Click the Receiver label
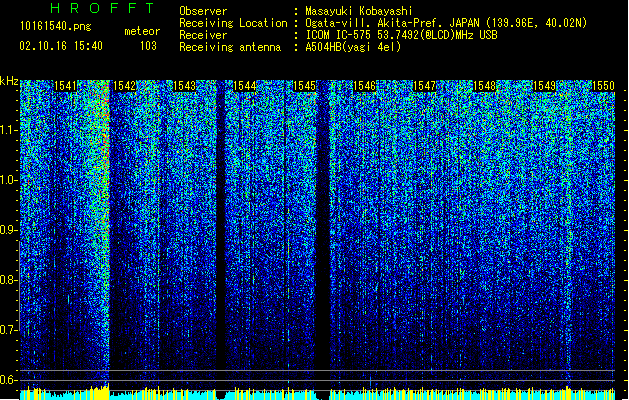 203,35
